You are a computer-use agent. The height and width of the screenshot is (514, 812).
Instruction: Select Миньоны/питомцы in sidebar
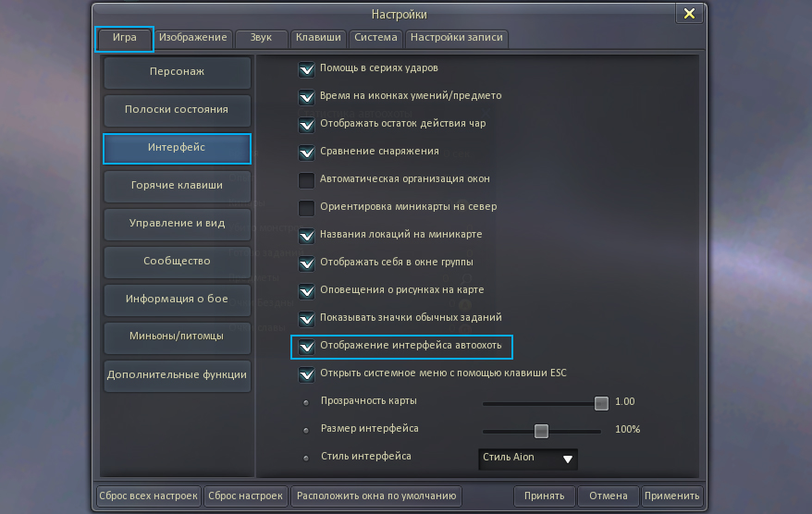tap(177, 337)
